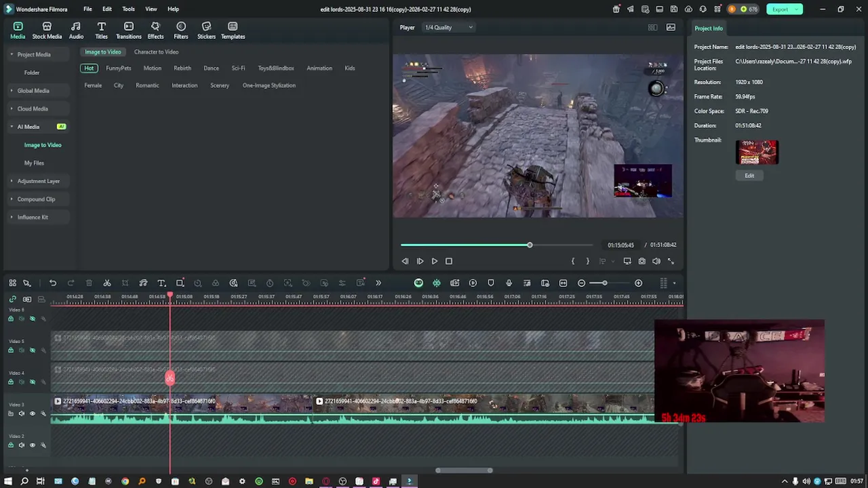868x488 pixels.
Task: Unlock the Video 5 track
Action: tap(10, 350)
